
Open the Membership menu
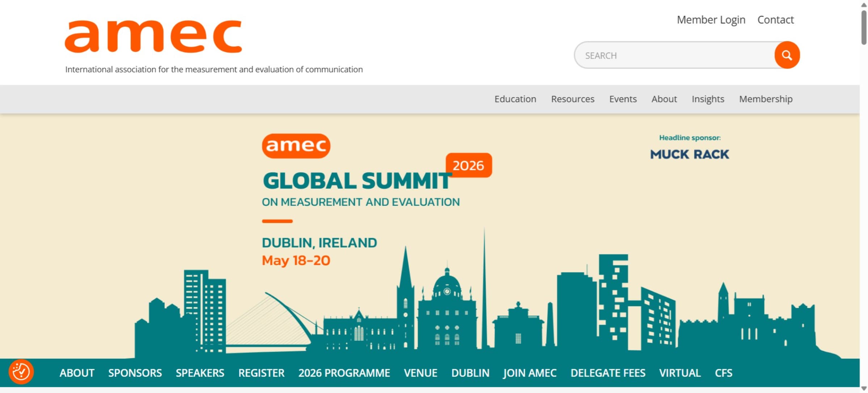(766, 99)
